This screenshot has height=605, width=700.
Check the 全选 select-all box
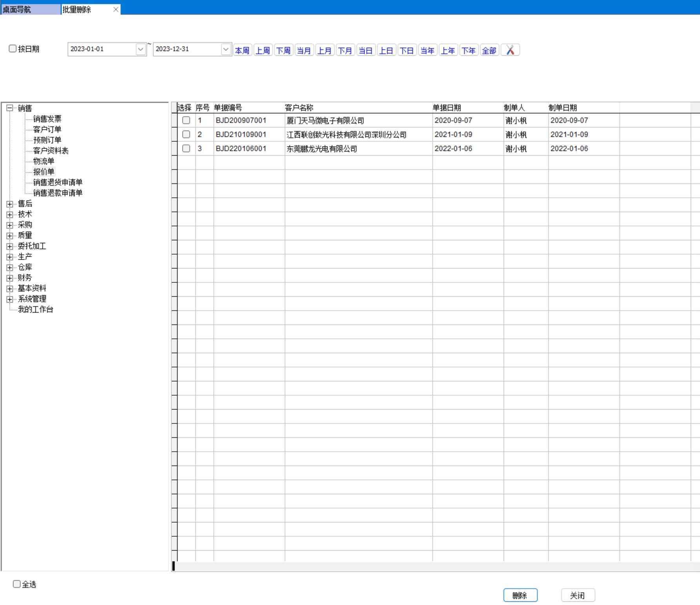coord(17,584)
